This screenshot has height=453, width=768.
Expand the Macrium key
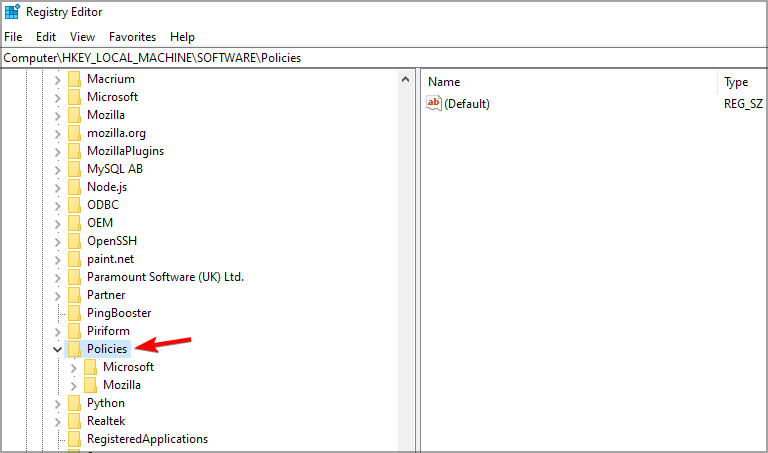click(x=57, y=79)
